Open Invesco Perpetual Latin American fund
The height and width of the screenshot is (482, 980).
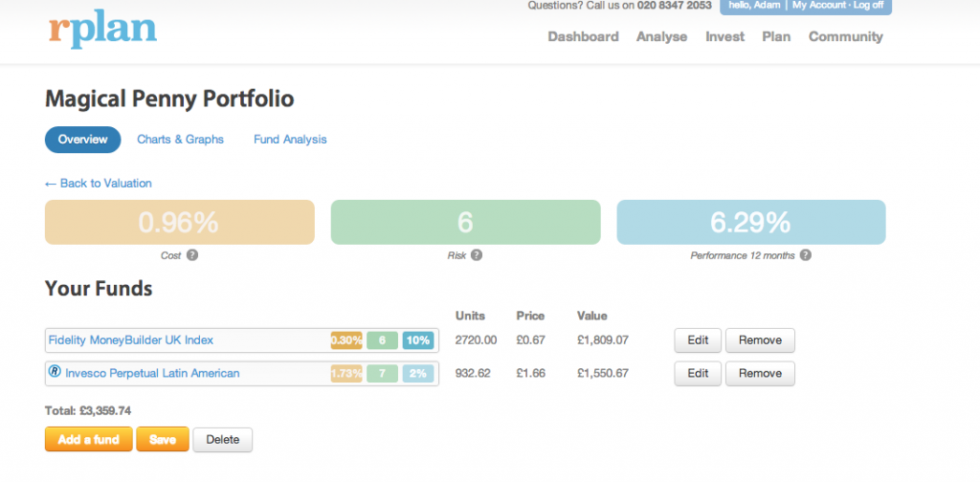[152, 373]
